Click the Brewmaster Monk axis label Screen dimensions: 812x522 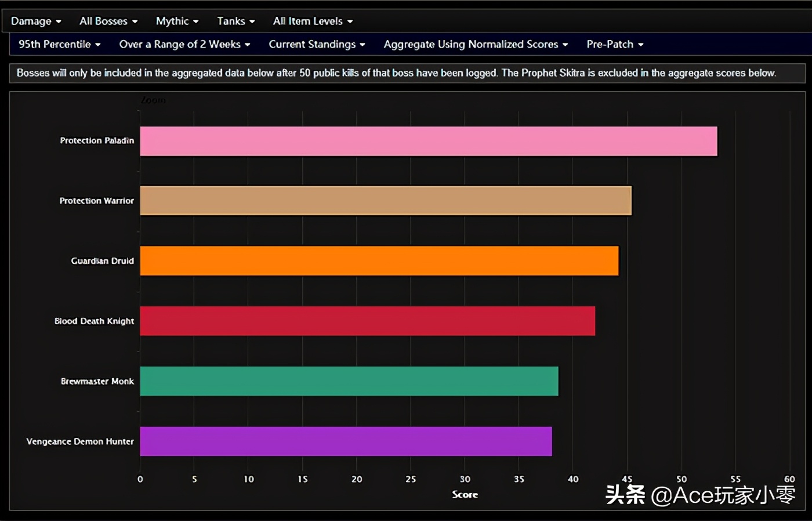click(x=97, y=381)
